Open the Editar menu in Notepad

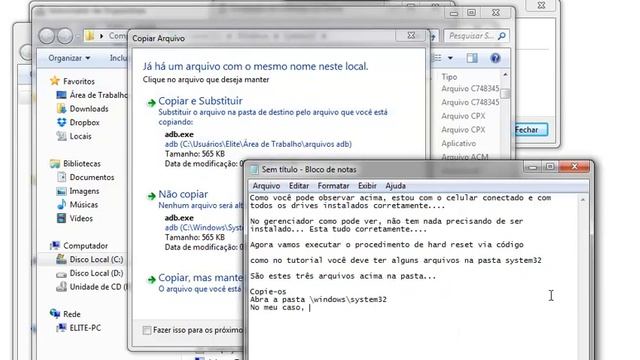pos(299,186)
